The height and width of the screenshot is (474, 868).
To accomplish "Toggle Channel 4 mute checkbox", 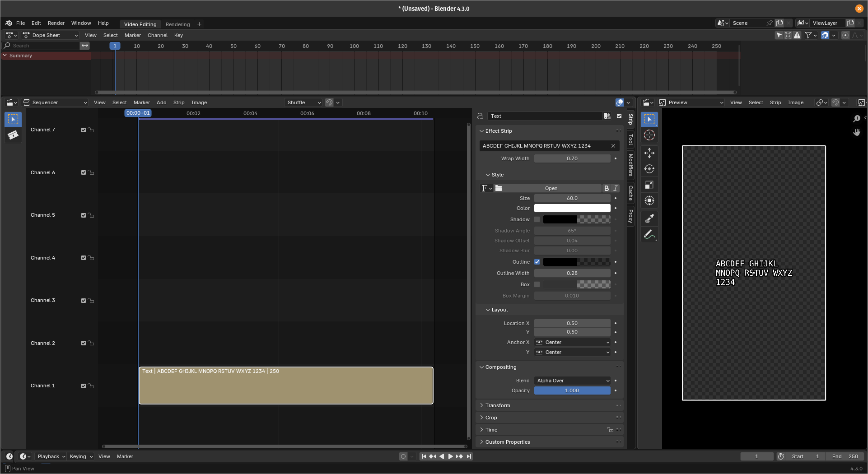I will [84, 258].
